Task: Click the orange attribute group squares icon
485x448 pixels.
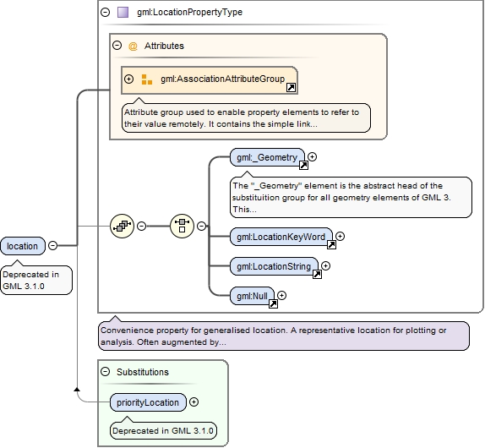Action: [147, 79]
